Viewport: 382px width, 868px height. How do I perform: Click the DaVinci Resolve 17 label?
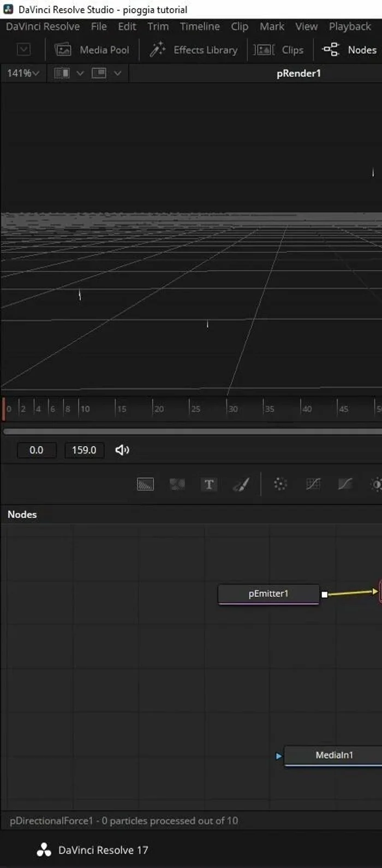pos(103,850)
